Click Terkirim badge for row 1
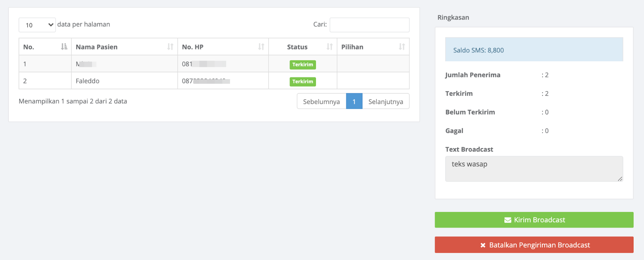This screenshot has height=260, width=644. [x=303, y=64]
